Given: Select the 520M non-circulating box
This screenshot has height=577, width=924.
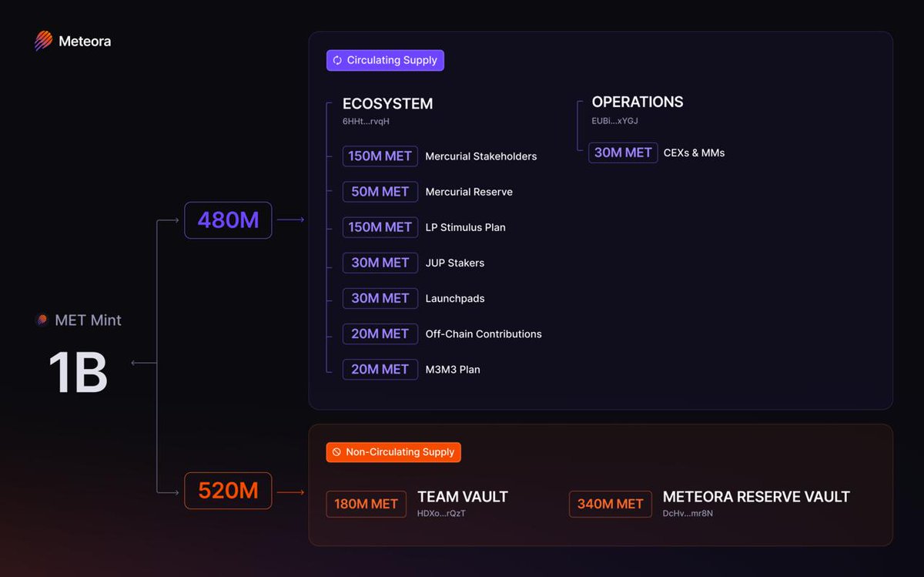Looking at the screenshot, I should point(228,491).
